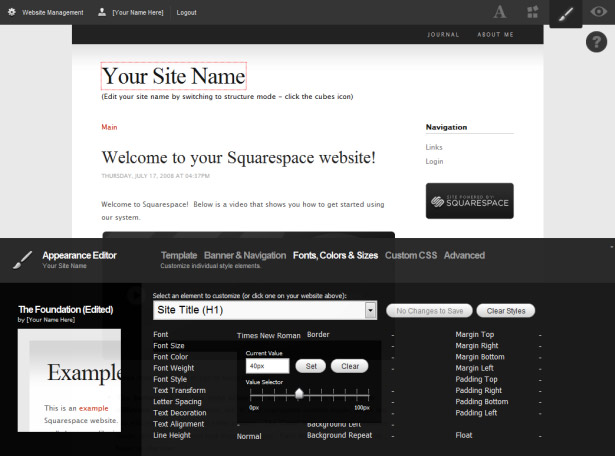This screenshot has height=456, width=615.
Task: Select the Line Height property
Action: click(x=172, y=435)
